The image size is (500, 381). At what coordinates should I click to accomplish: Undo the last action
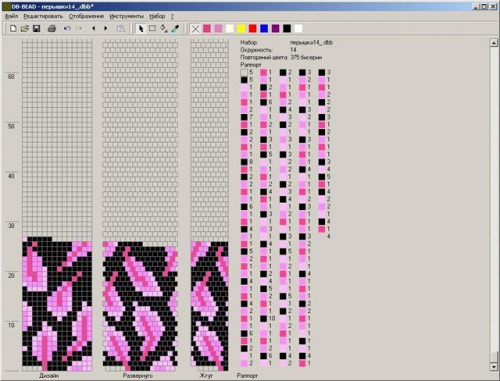pyautogui.click(x=67, y=29)
